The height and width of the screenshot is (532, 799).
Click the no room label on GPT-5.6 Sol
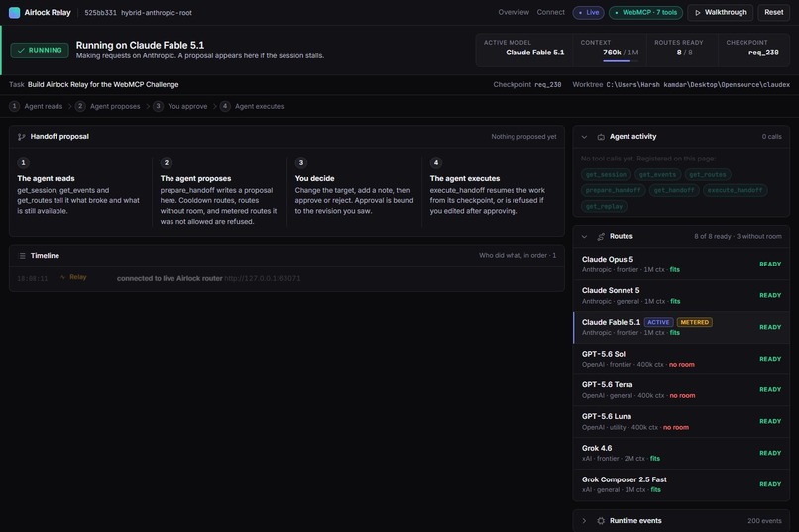[x=682, y=365]
